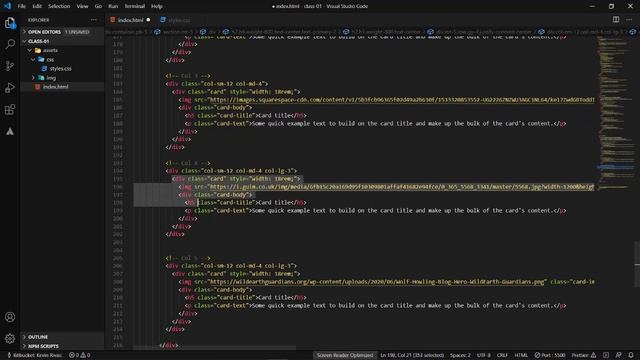The image size is (640, 360).
Task: Switch to the index.html editor tab
Action: click(130, 20)
